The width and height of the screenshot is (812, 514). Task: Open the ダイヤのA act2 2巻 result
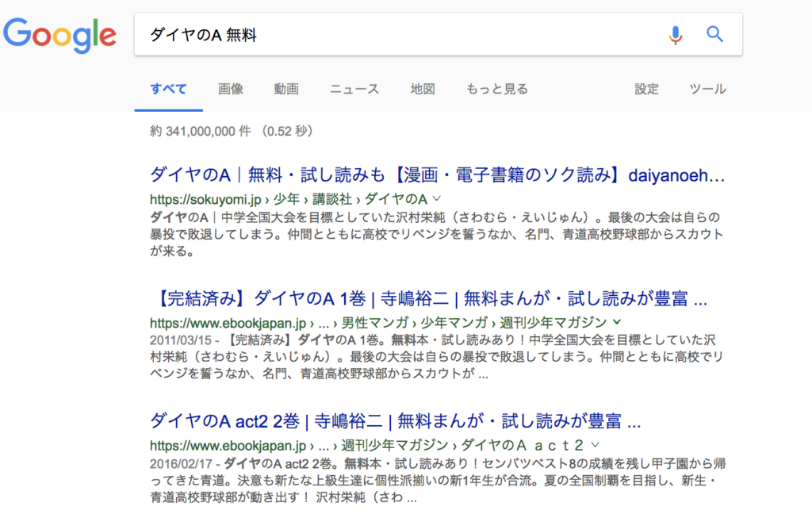pyautogui.click(x=395, y=421)
